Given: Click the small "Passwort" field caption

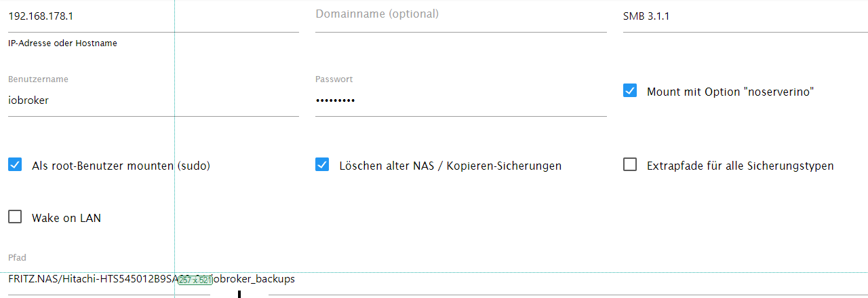Looking at the screenshot, I should pyautogui.click(x=334, y=79).
